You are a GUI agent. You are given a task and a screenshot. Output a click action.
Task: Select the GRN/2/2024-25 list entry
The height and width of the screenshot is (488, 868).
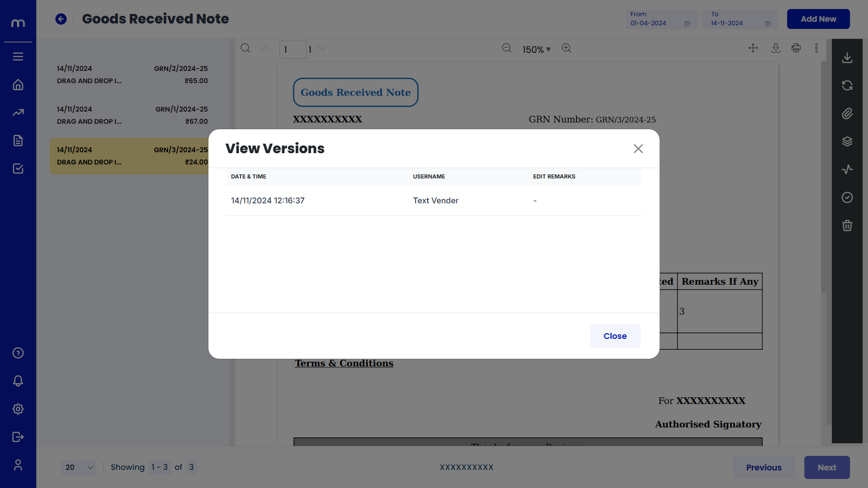click(x=132, y=75)
